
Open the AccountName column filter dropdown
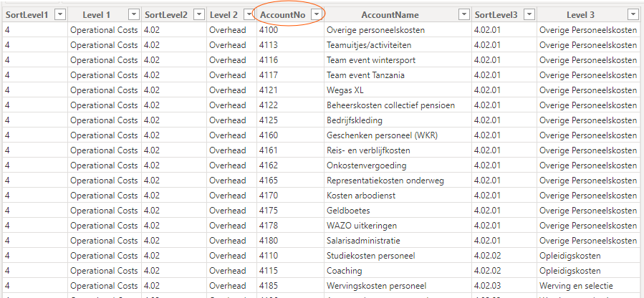coord(464,15)
